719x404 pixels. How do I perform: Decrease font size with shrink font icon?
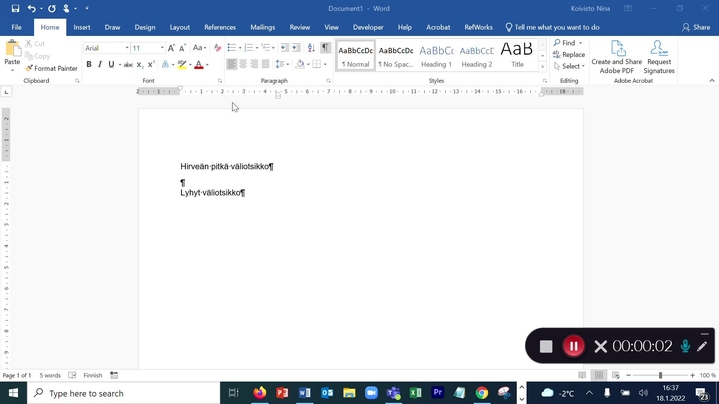coord(182,48)
